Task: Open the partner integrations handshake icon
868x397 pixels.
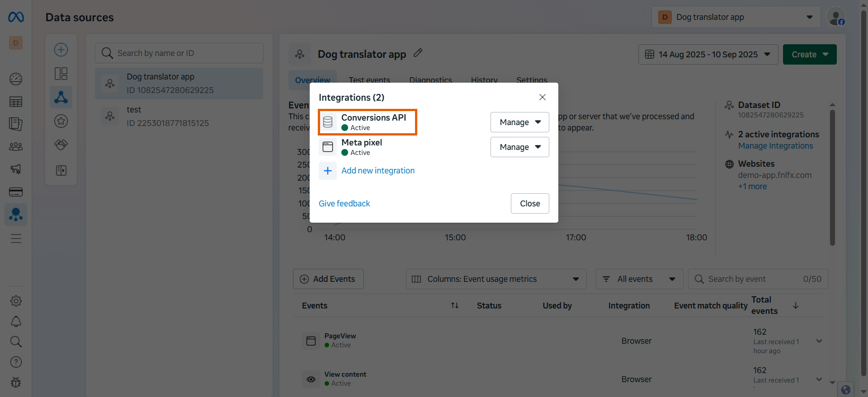Action: (x=61, y=145)
